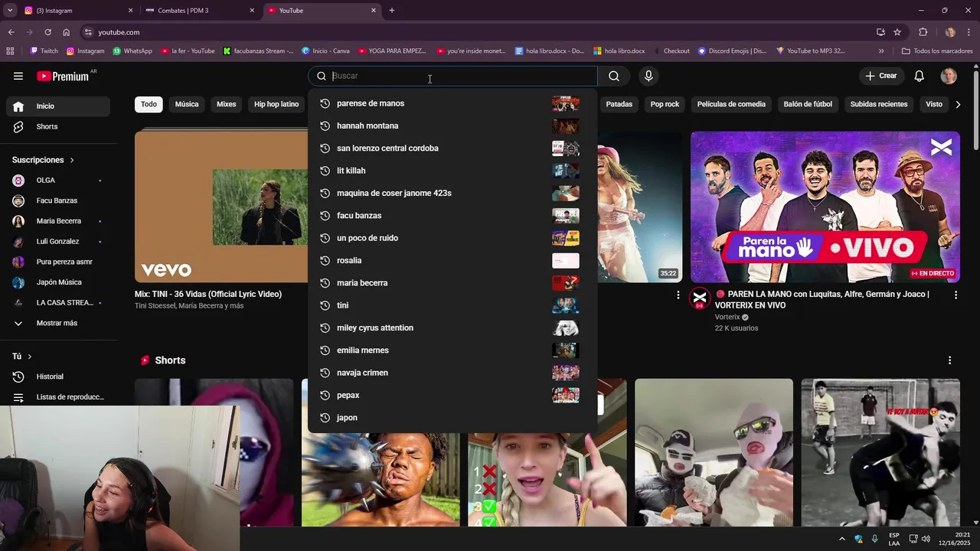Open Chrome extensions puzzle icon
Image resolution: width=980 pixels, height=551 pixels.
click(923, 32)
